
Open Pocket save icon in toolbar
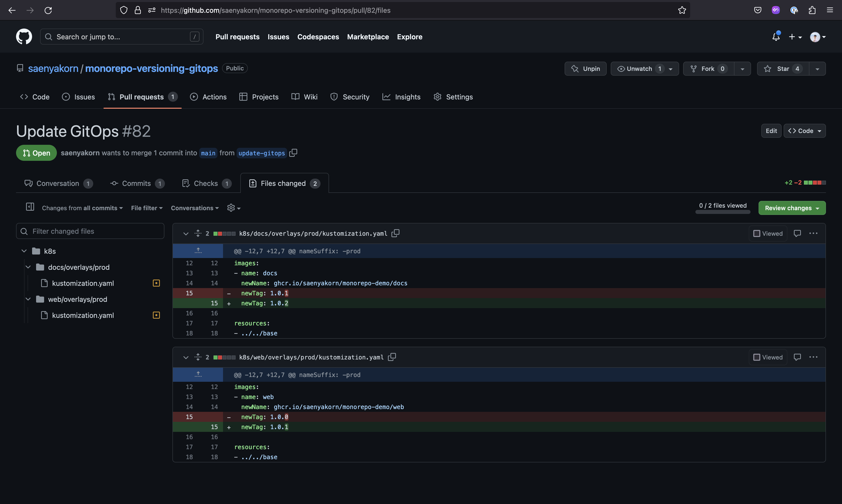pos(758,10)
